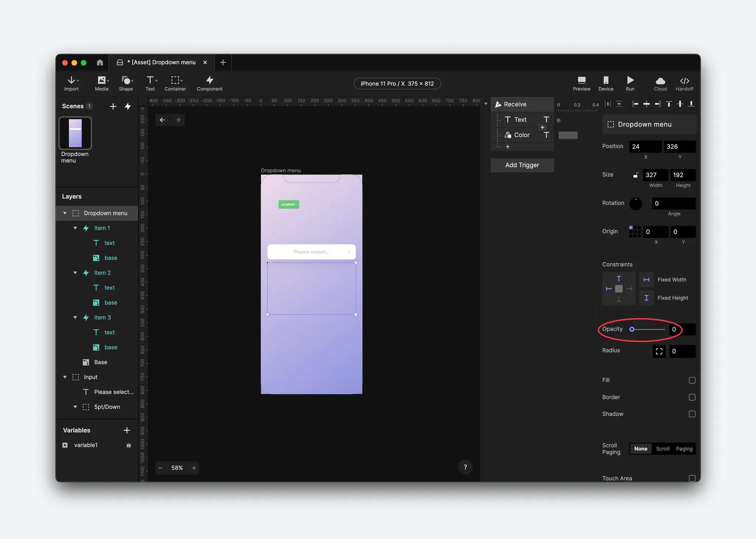This screenshot has width=756, height=539.
Task: Open the Media tool menu
Action: click(x=102, y=83)
